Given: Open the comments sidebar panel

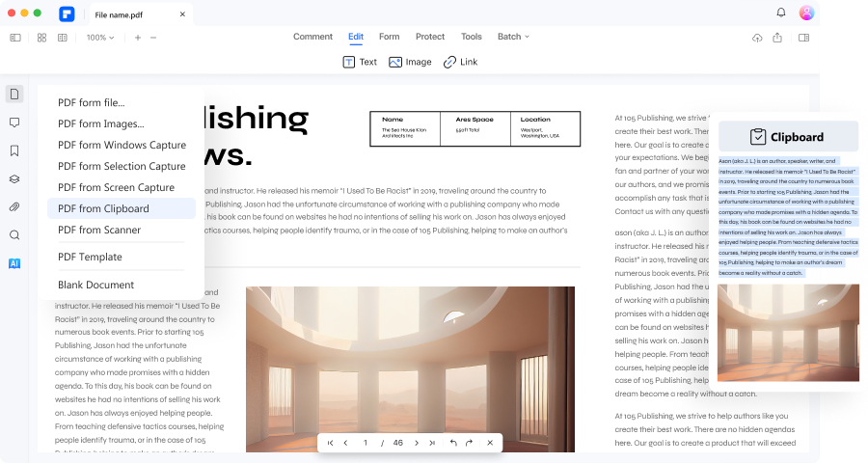Looking at the screenshot, I should point(14,123).
